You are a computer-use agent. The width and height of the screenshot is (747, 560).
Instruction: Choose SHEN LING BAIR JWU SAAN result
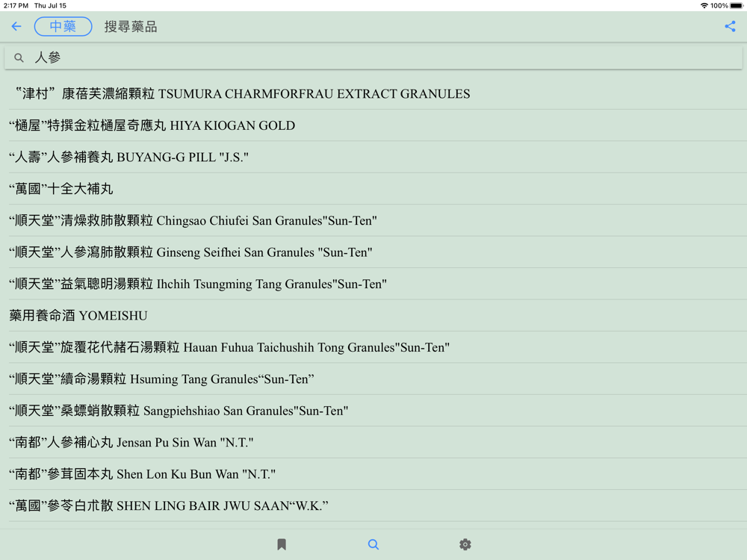tap(373, 505)
